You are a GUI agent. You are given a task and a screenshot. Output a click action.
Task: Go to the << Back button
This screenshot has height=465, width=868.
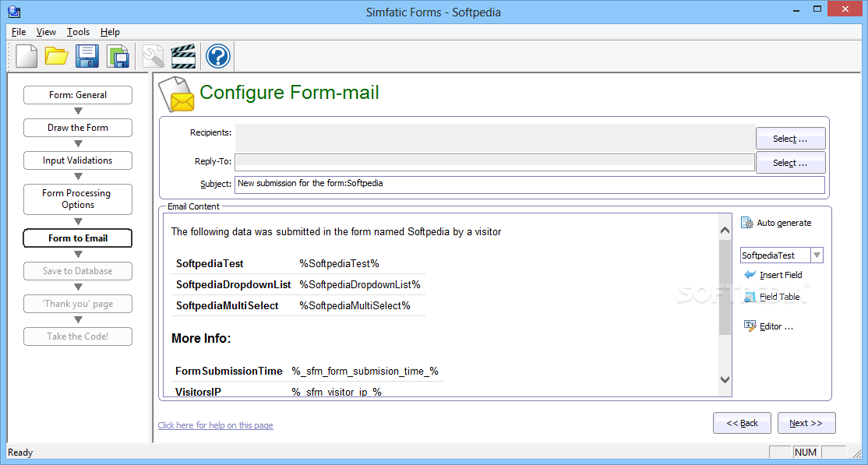[x=742, y=423]
